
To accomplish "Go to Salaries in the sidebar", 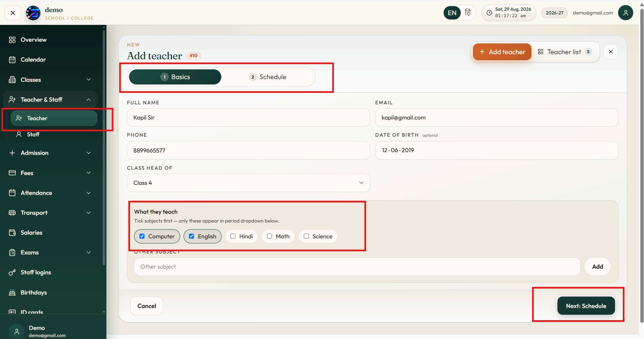I will (51, 233).
